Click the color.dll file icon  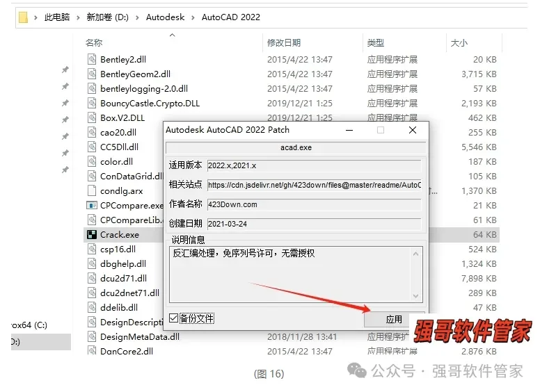(x=92, y=161)
